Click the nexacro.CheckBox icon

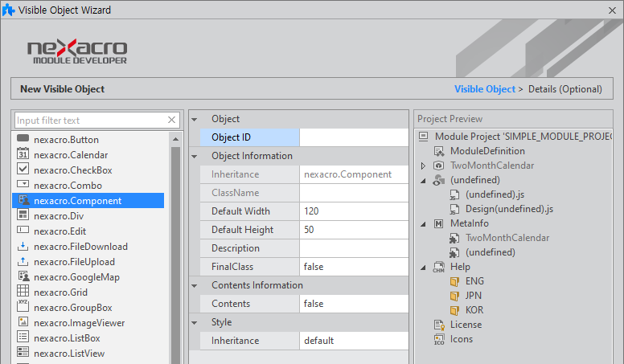pos(23,170)
